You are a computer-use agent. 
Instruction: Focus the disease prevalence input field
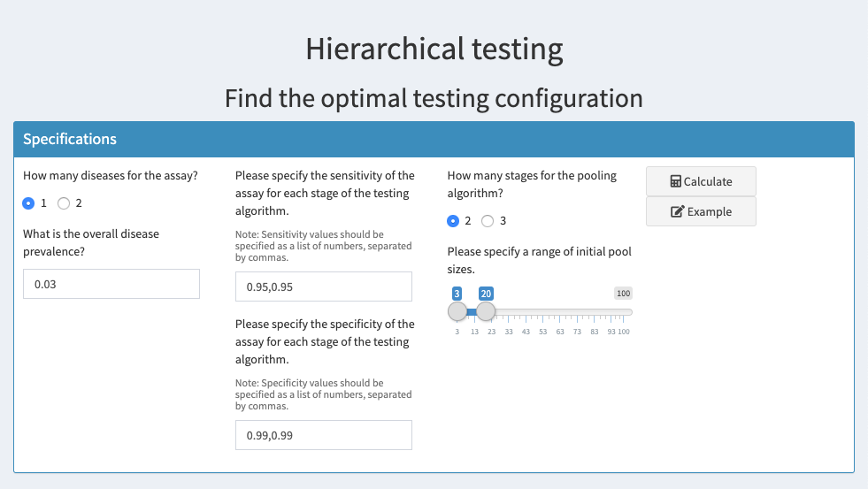pos(111,284)
